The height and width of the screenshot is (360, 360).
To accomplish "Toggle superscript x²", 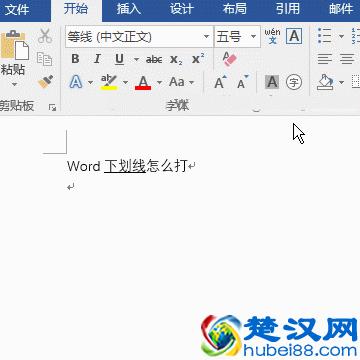I will coord(198,59).
